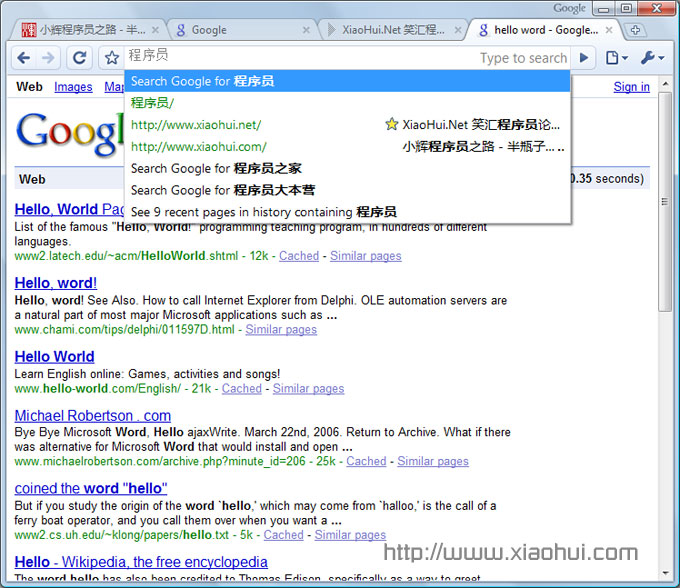Open Similar pages for chami.com result

click(281, 330)
